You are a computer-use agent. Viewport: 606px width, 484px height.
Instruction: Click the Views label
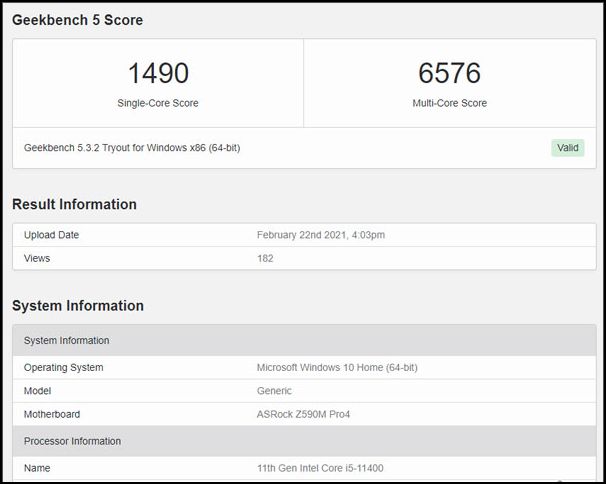pyautogui.click(x=37, y=258)
